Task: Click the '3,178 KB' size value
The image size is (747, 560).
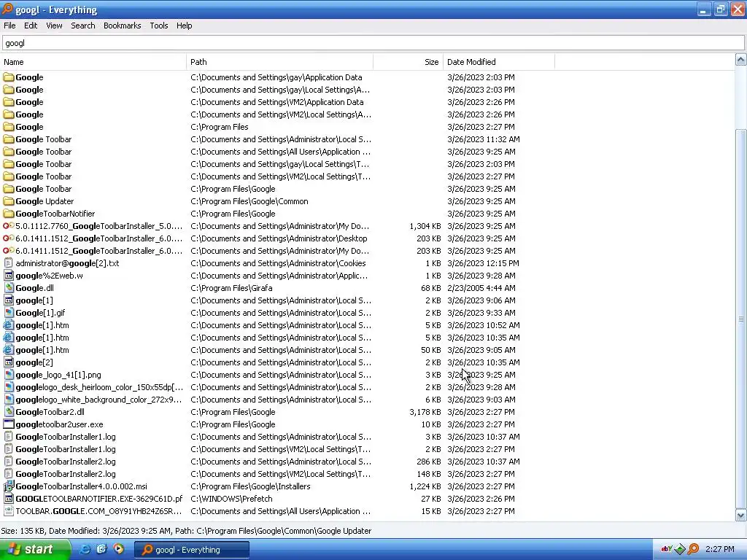Action: click(425, 412)
